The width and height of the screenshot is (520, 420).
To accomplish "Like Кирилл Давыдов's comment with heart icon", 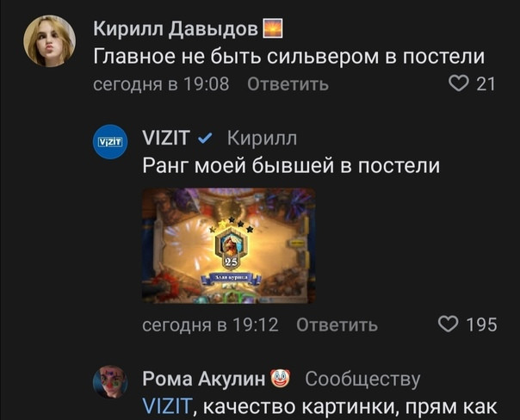I will [459, 83].
